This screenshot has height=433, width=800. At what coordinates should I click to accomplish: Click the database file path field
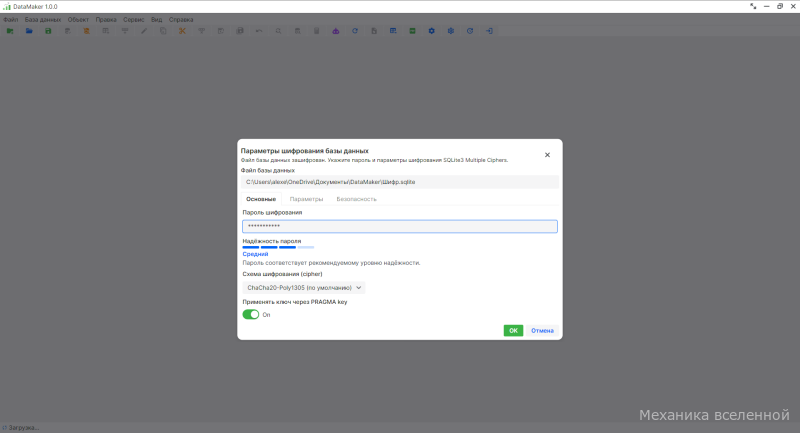[400, 182]
